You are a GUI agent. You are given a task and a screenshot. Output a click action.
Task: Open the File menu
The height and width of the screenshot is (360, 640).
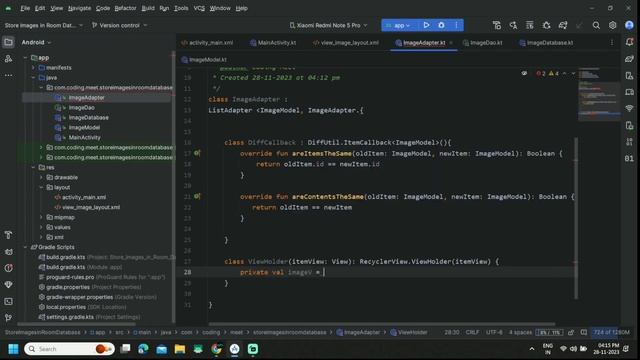click(x=25, y=8)
